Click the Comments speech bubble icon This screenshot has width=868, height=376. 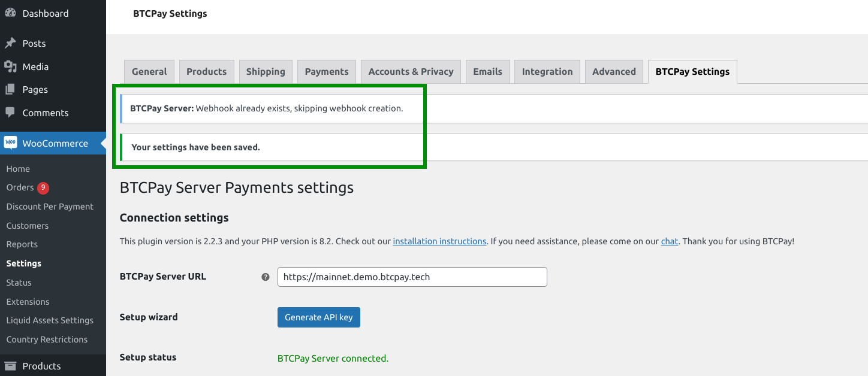point(10,112)
